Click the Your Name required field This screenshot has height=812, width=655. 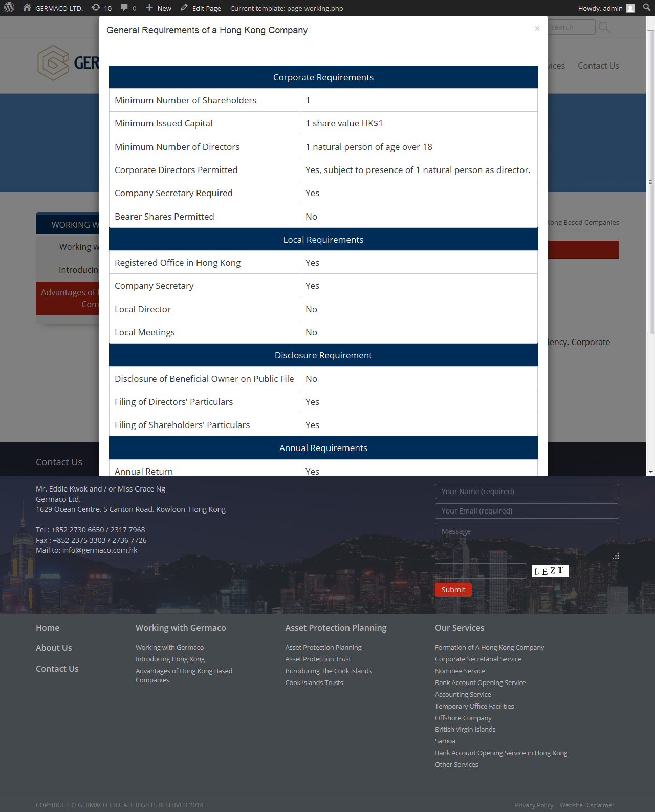[527, 492]
